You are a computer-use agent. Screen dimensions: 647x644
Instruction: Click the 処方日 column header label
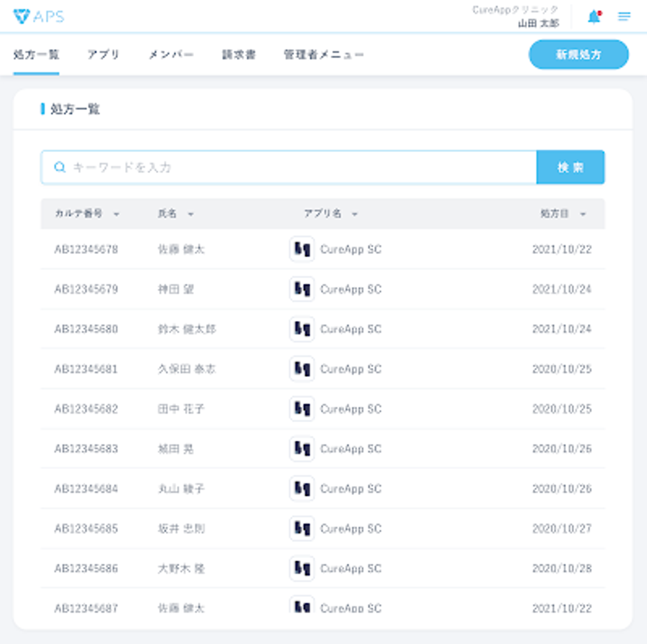click(x=554, y=213)
